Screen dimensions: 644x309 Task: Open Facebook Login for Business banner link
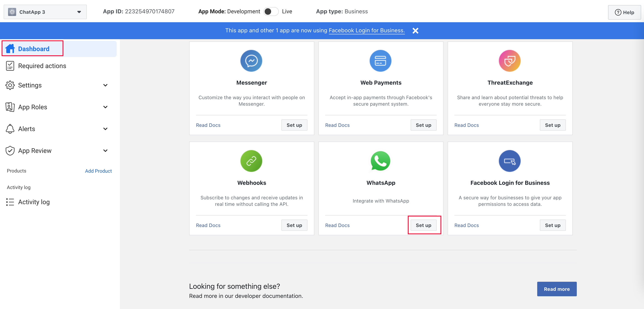click(366, 30)
